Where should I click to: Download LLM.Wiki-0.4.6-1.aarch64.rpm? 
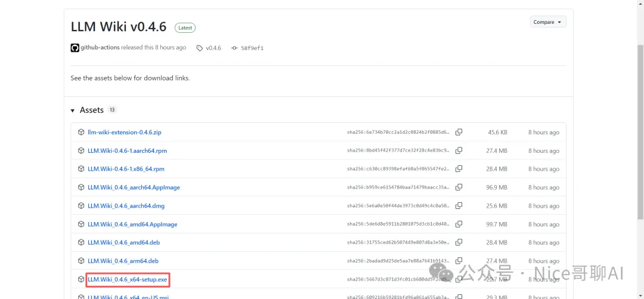[128, 150]
